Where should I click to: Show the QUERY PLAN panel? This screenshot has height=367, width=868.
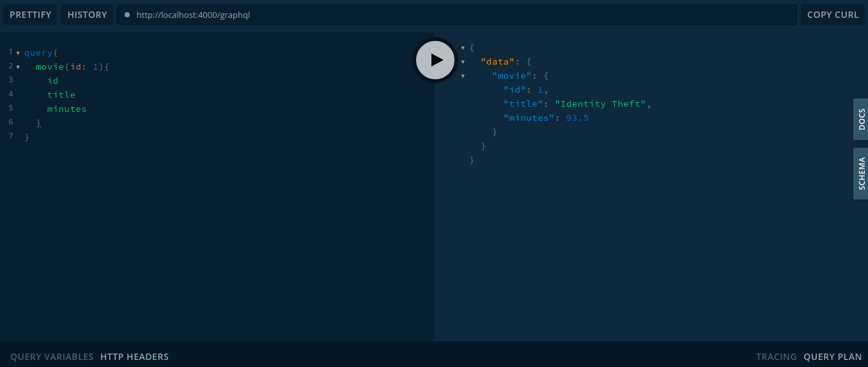(832, 357)
